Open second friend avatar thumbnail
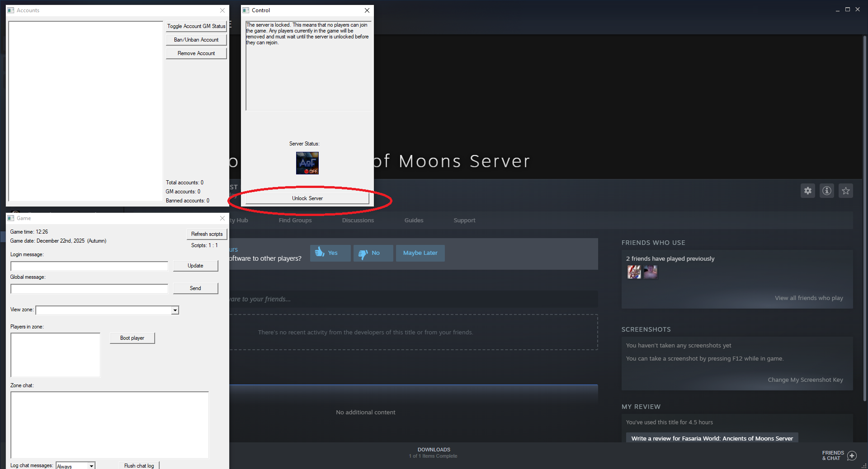Screen dimensions: 868x469 coord(651,272)
